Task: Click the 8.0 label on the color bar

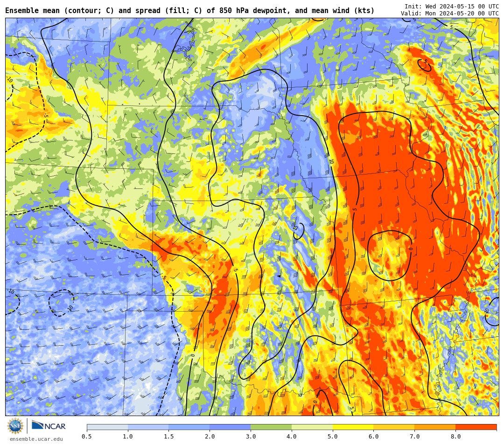Action: click(456, 436)
